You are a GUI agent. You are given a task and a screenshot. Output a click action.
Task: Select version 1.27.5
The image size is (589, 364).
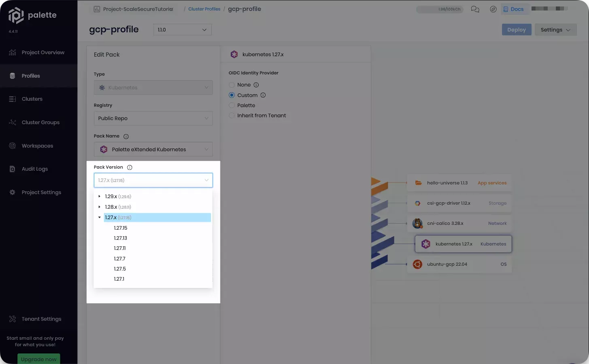click(x=120, y=269)
